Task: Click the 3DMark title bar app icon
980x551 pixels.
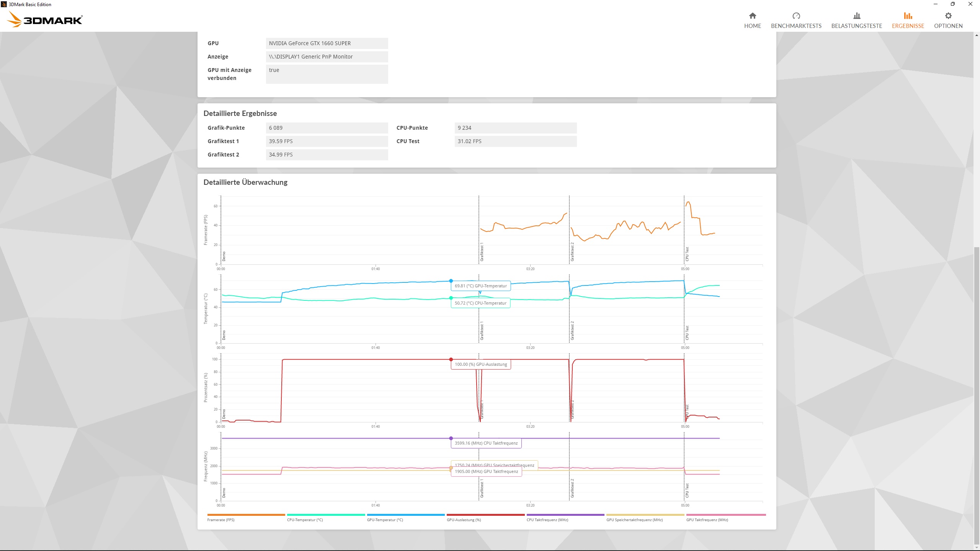Action: pos(4,4)
